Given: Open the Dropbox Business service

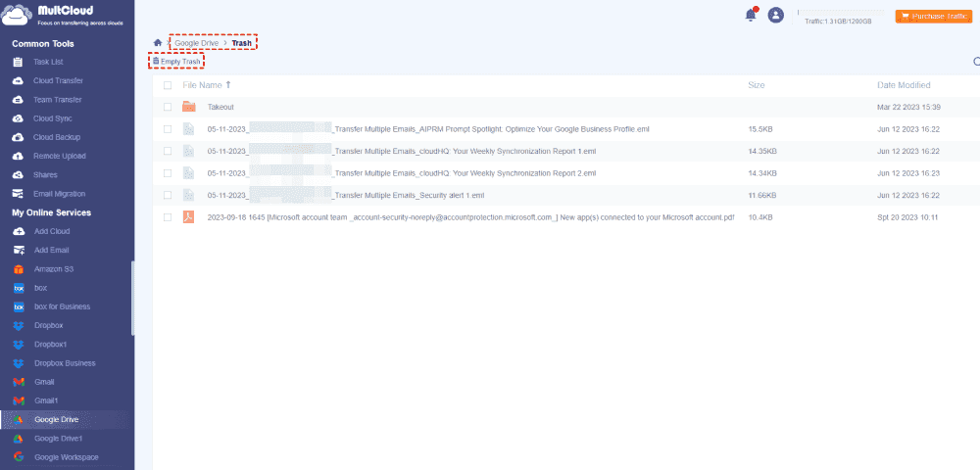Looking at the screenshot, I should click(x=65, y=363).
